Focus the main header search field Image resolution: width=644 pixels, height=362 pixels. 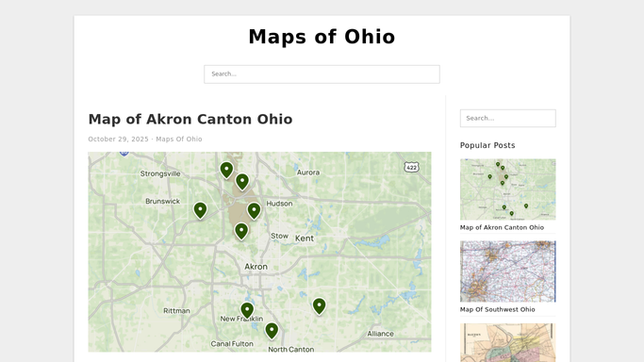pyautogui.click(x=322, y=74)
